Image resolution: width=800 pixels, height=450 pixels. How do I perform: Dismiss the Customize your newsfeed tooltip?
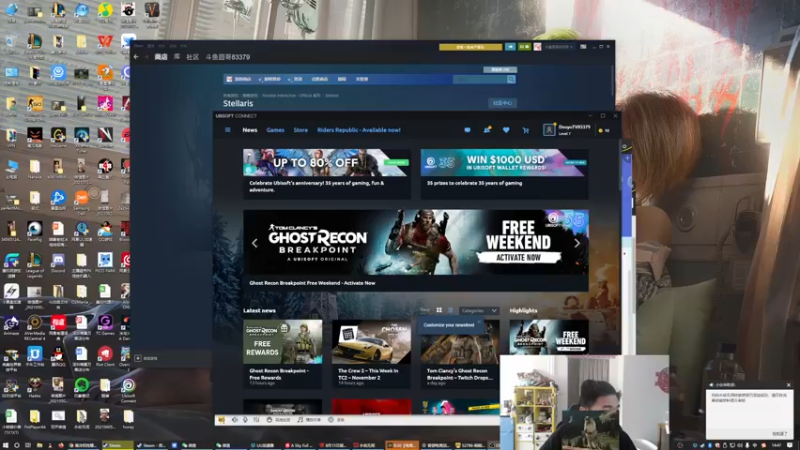pyautogui.click(x=479, y=322)
